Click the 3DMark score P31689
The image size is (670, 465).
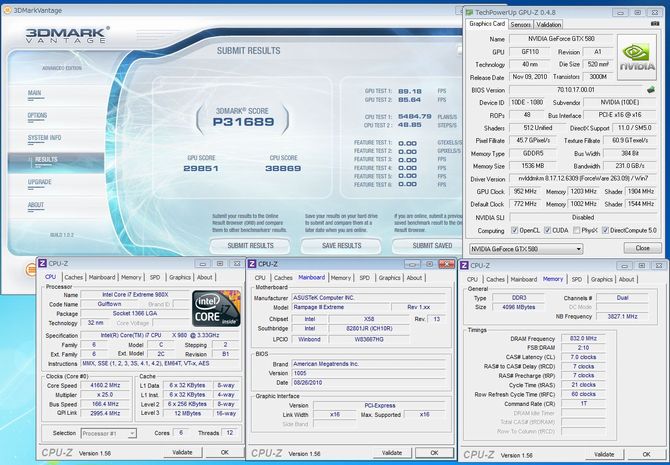click(243, 122)
